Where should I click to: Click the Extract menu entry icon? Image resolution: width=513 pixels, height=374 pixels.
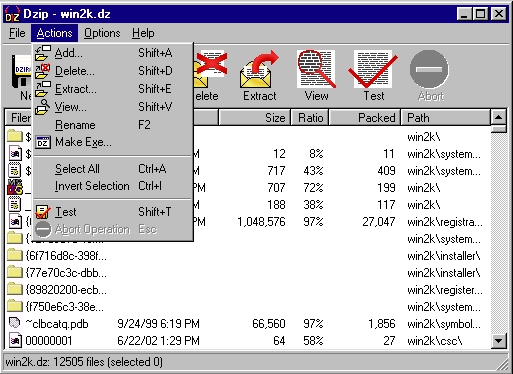coord(43,89)
